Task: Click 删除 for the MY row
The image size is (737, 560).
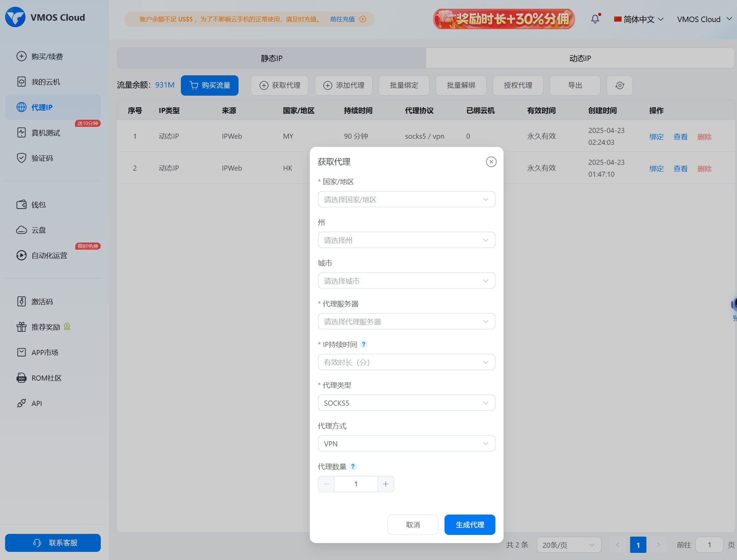Action: 704,137
